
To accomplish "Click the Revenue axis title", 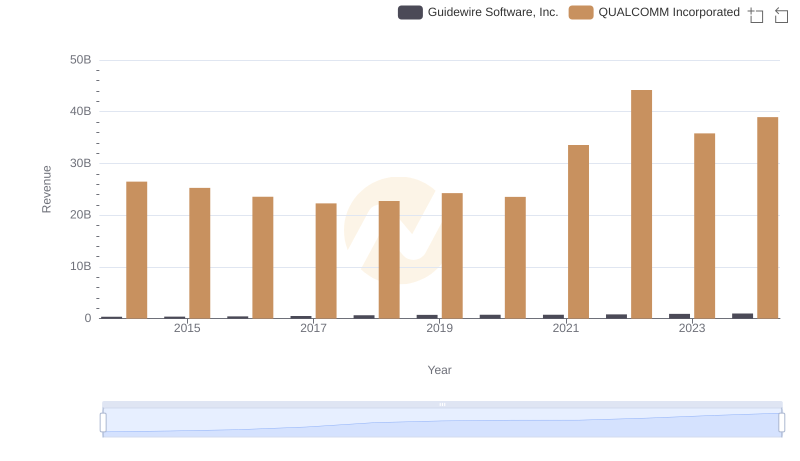I will [46, 189].
